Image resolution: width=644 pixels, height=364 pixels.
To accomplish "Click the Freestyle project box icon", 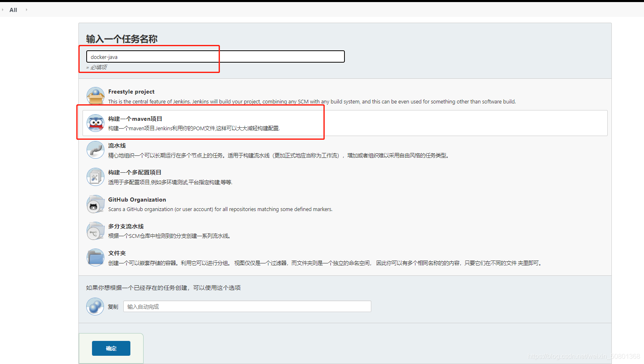I will pos(95,96).
